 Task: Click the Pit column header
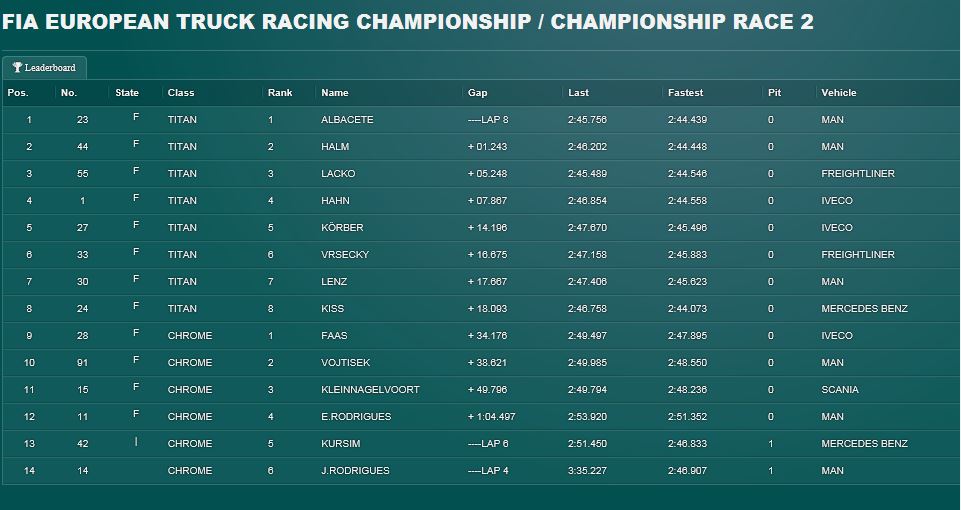pos(775,93)
